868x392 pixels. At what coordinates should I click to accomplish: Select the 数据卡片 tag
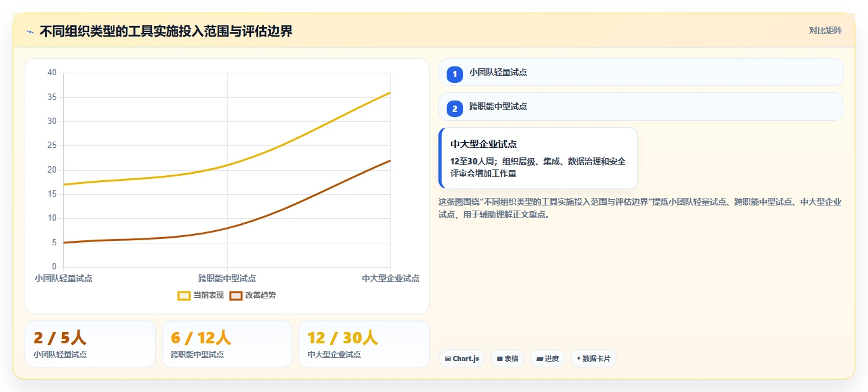(593, 358)
